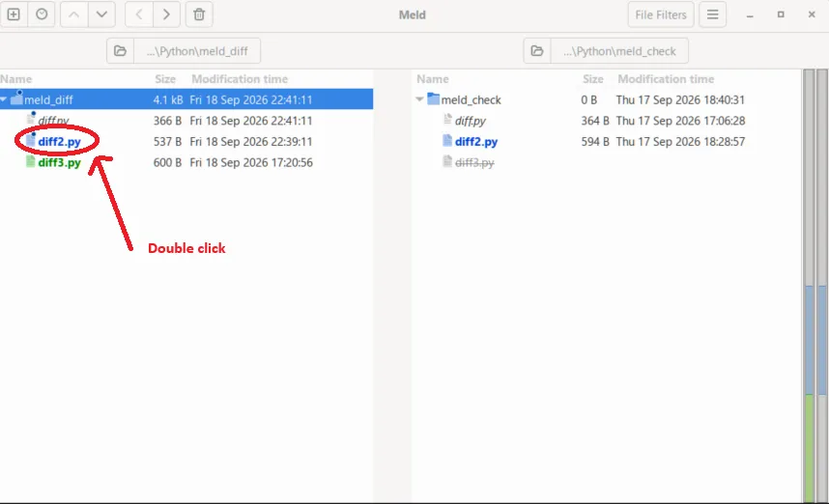Copy item to the right arrow button

(x=166, y=14)
